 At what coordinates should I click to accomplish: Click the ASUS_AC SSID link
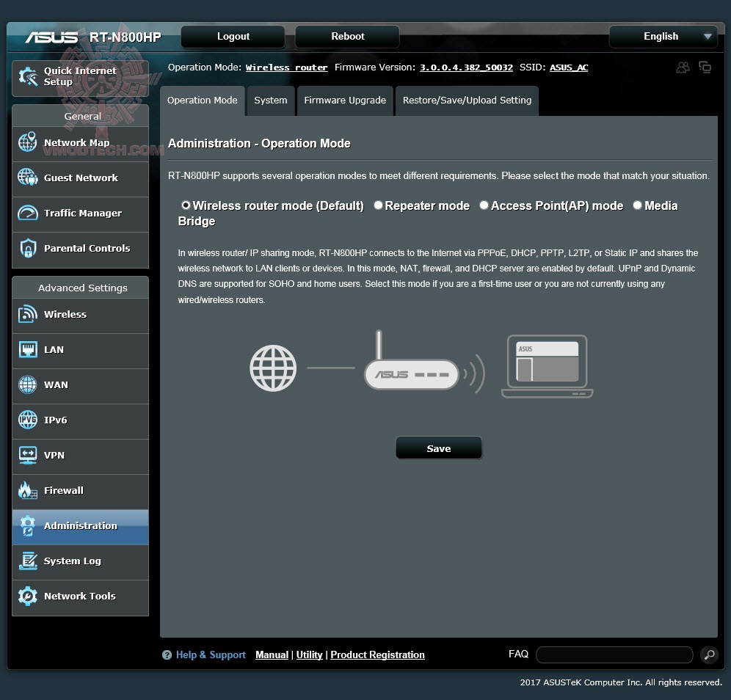coord(569,68)
